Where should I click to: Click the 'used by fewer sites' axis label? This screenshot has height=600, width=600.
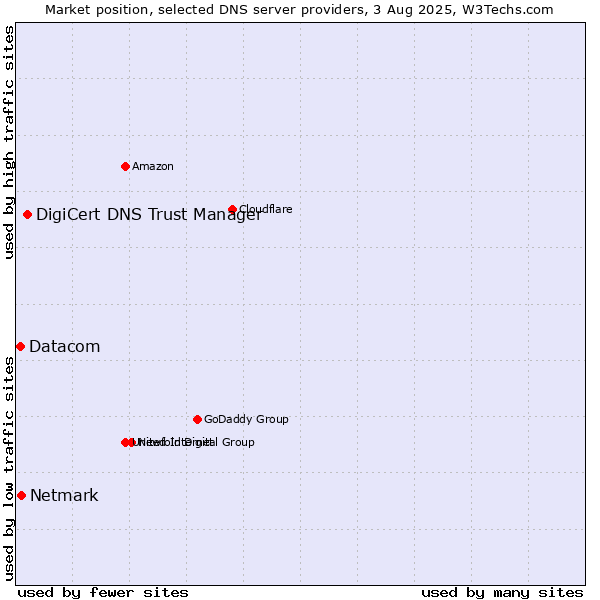pos(103,593)
